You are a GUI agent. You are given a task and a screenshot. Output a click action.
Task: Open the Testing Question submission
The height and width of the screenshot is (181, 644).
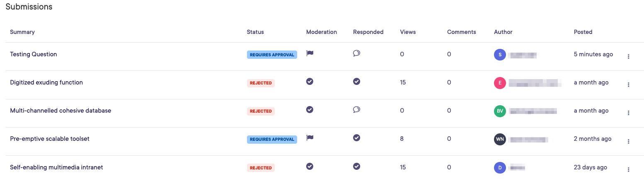34,54
